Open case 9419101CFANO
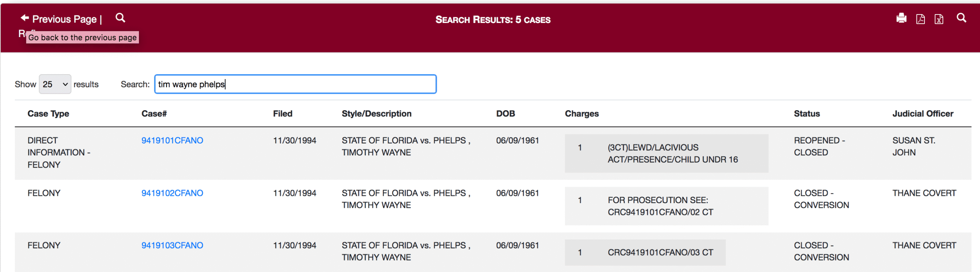Image resolution: width=980 pixels, height=272 pixels. point(172,140)
